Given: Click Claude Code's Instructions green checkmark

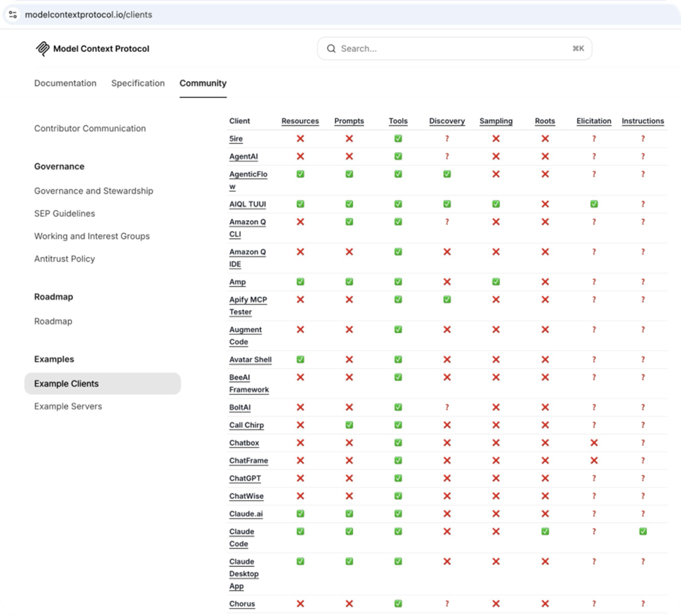Looking at the screenshot, I should [642, 531].
